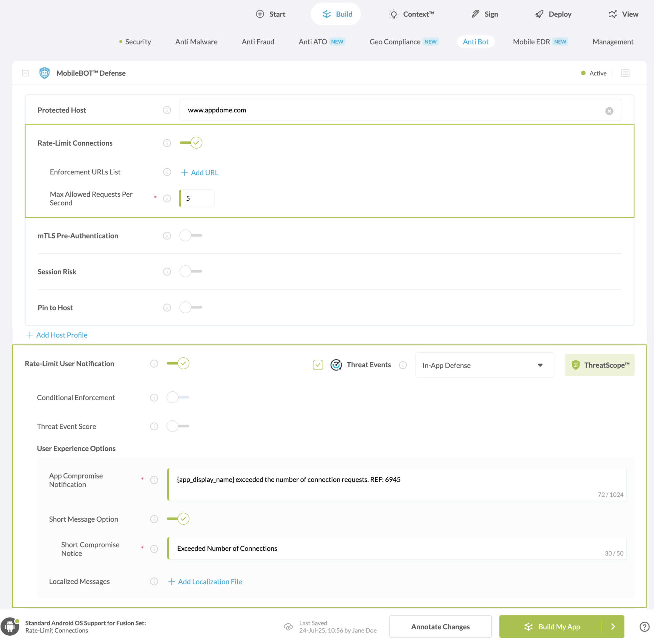
Task: Expand Build My App options with the chevron
Action: click(x=613, y=626)
